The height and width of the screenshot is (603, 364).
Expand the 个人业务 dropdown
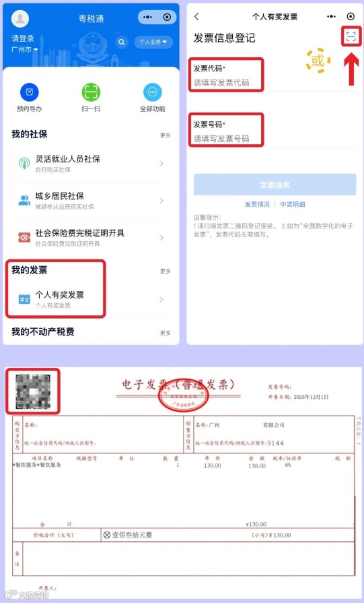click(x=153, y=42)
